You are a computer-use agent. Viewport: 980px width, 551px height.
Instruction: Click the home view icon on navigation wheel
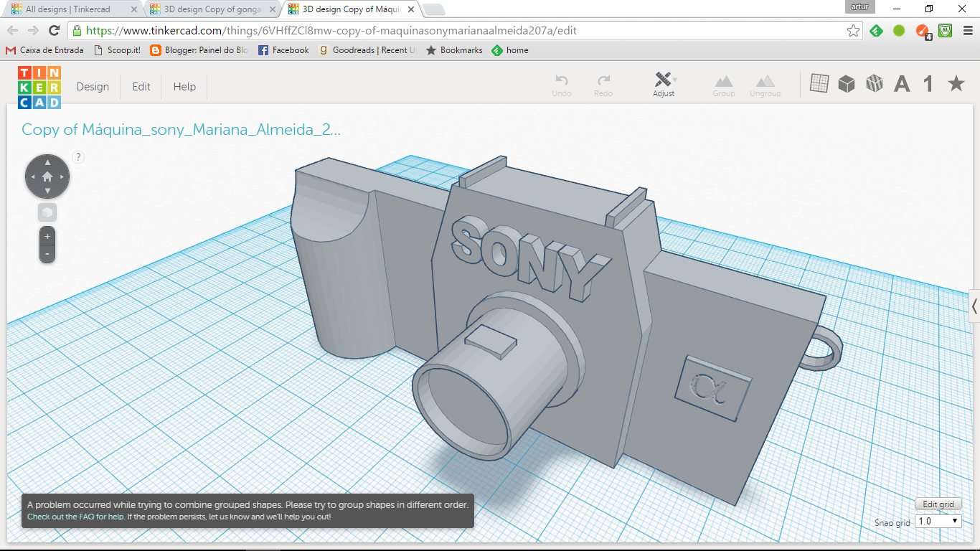(47, 176)
